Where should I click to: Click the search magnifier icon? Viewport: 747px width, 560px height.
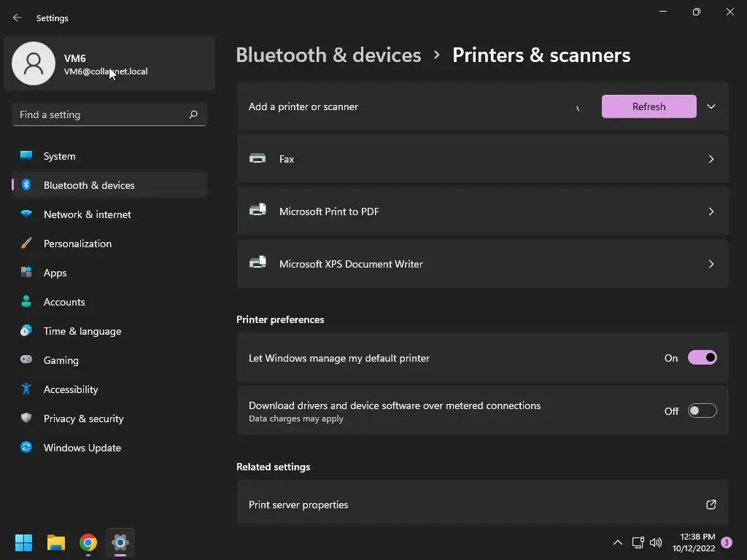point(193,114)
